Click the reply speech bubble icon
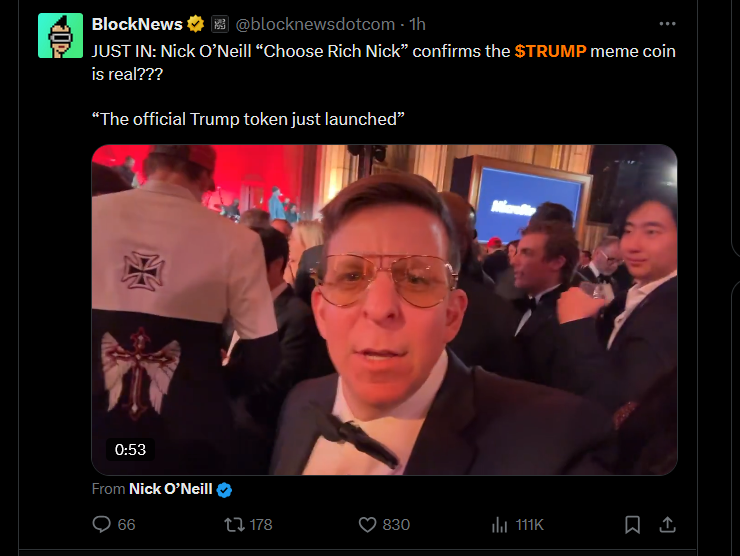 pos(101,524)
